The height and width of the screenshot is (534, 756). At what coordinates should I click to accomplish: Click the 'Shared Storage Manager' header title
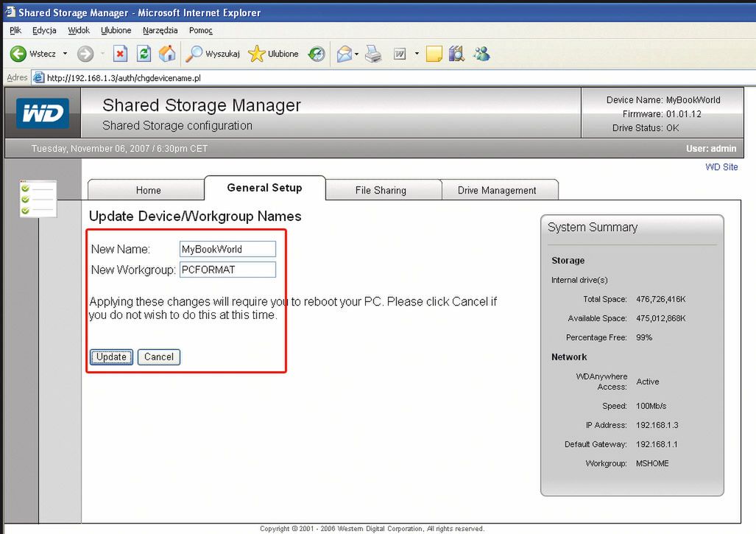[x=202, y=105]
